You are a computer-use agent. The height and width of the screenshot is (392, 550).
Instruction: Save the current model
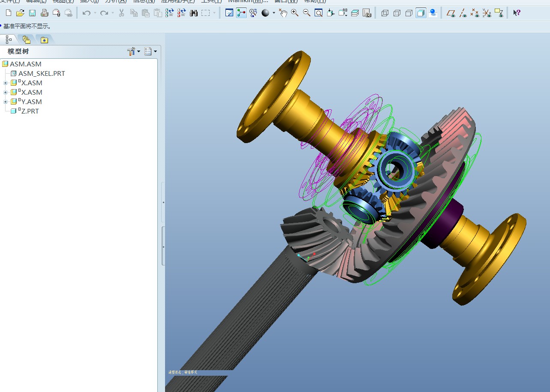click(x=32, y=13)
